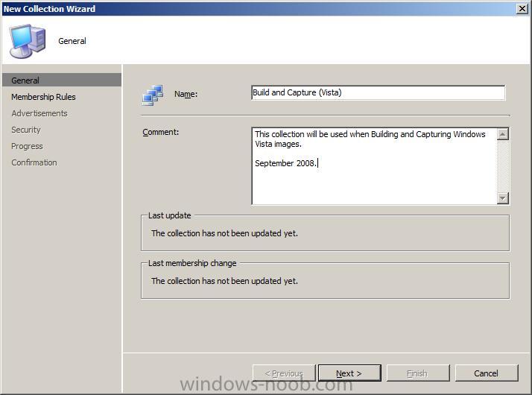Click the comment box scrollbar track

pos(502,166)
